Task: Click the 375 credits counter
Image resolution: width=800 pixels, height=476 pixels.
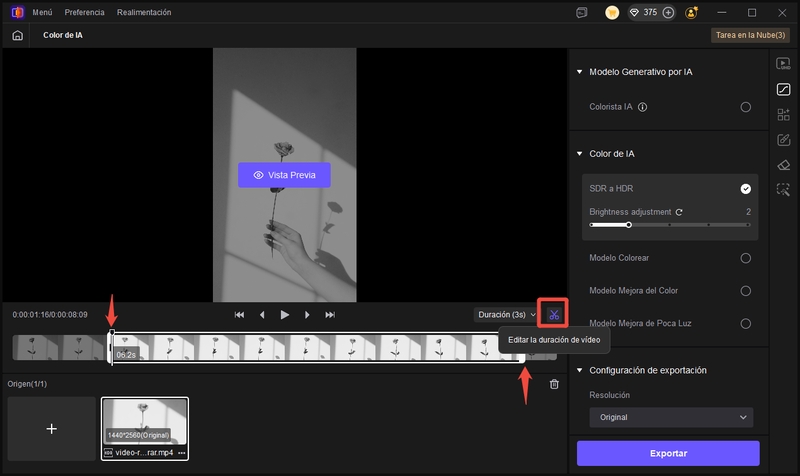Action: coord(649,12)
